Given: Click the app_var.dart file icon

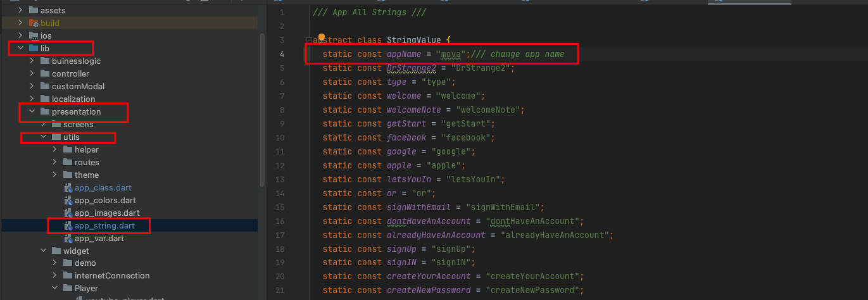Looking at the screenshot, I should coord(68,239).
